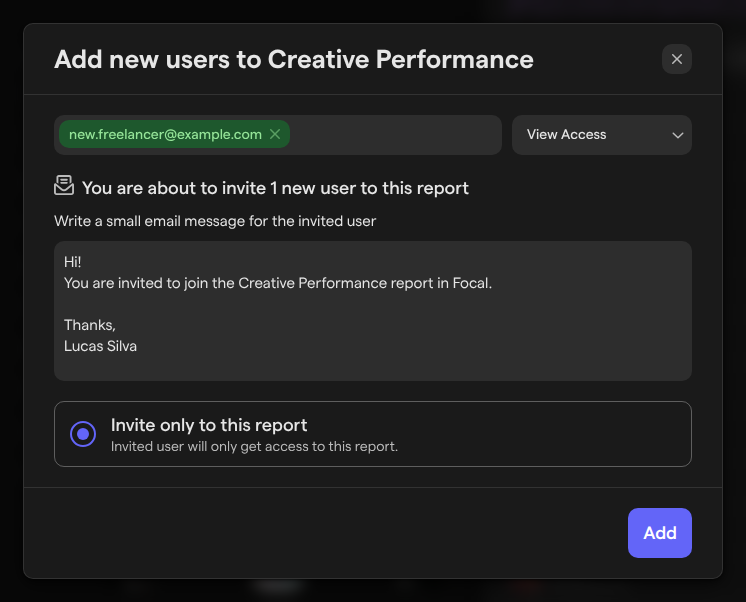
Task: Click the dialog title Add new users
Action: point(294,59)
